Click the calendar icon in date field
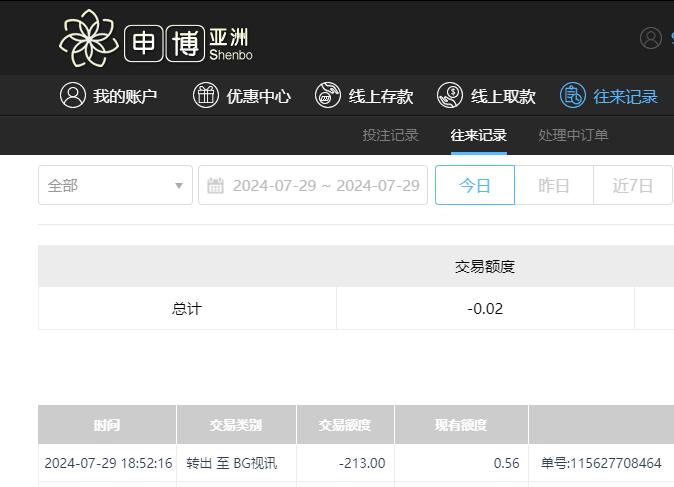The height and width of the screenshot is (487, 674). [x=215, y=185]
